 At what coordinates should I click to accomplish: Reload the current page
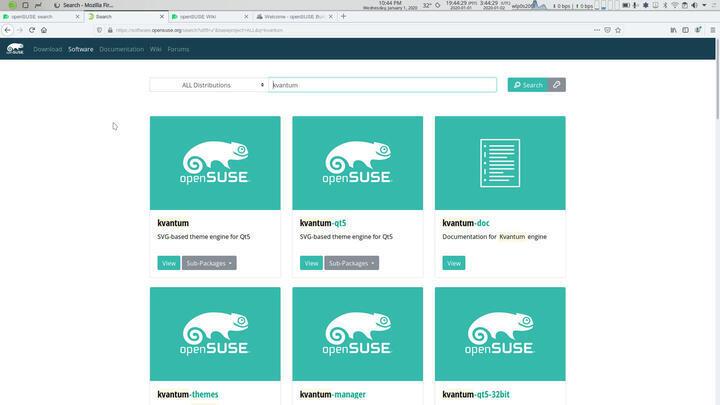[32, 30]
